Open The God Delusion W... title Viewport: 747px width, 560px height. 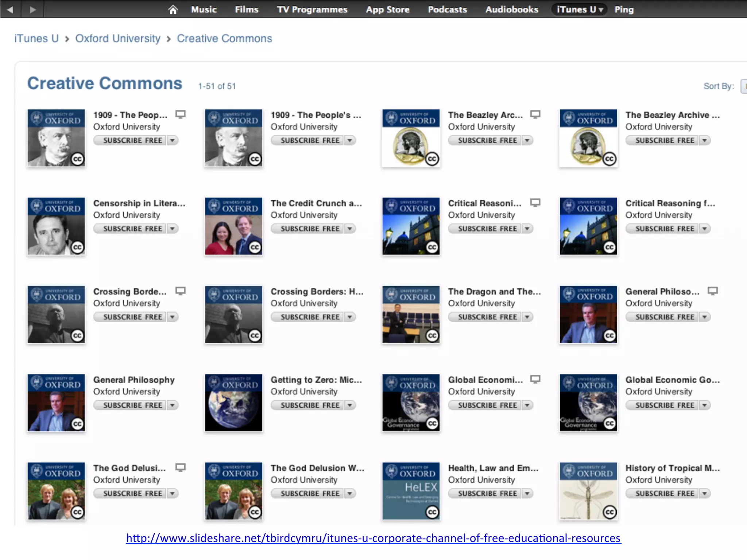click(x=317, y=468)
